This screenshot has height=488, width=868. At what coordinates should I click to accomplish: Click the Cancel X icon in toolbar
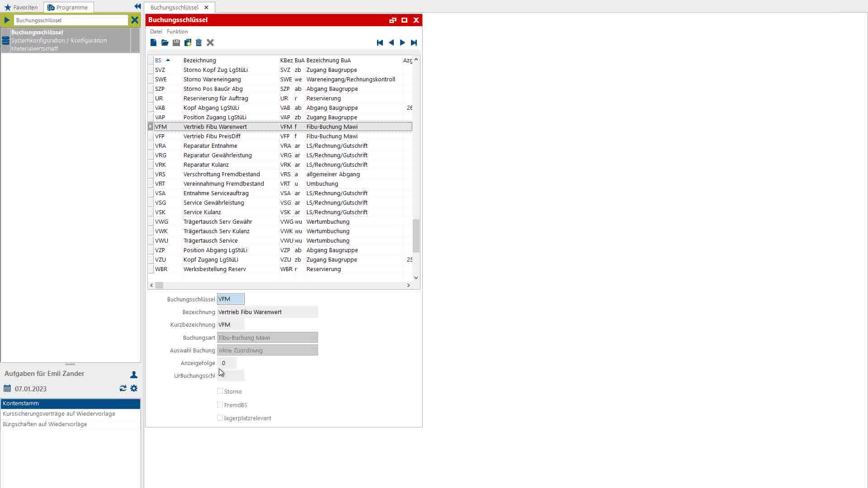[210, 42]
